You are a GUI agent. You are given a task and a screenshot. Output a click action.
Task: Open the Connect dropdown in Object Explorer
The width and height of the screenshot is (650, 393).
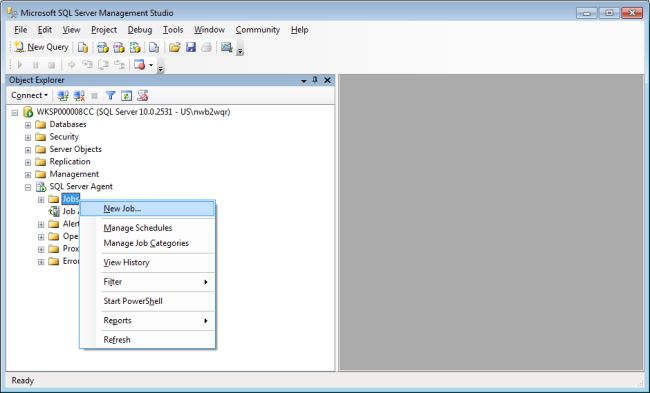pyautogui.click(x=29, y=95)
